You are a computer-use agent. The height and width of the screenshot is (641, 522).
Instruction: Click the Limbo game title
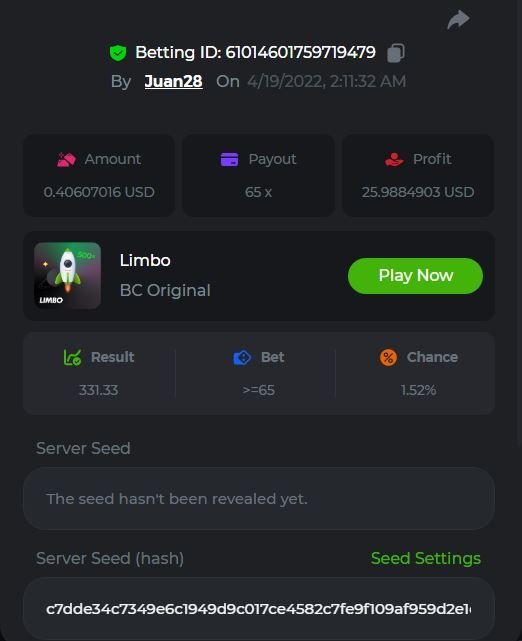(x=145, y=260)
